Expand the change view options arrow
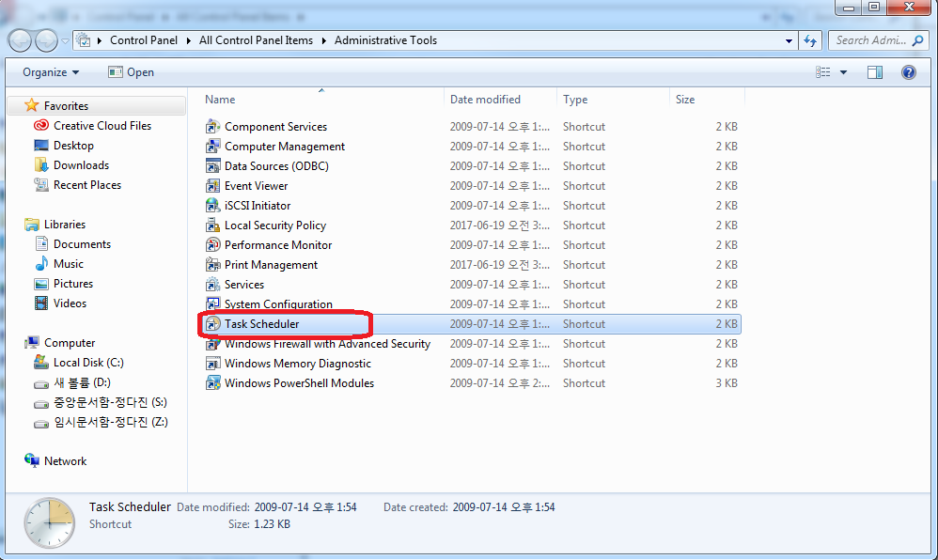Image resolution: width=938 pixels, height=560 pixels. [x=843, y=72]
